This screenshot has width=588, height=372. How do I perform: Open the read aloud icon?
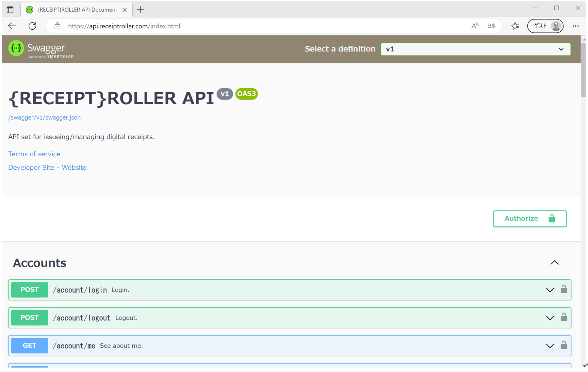point(475,26)
